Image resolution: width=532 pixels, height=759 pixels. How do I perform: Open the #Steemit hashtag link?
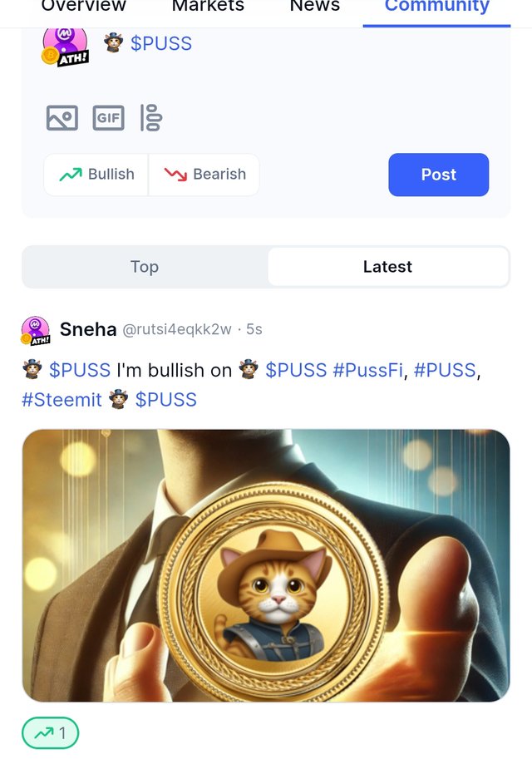62,400
